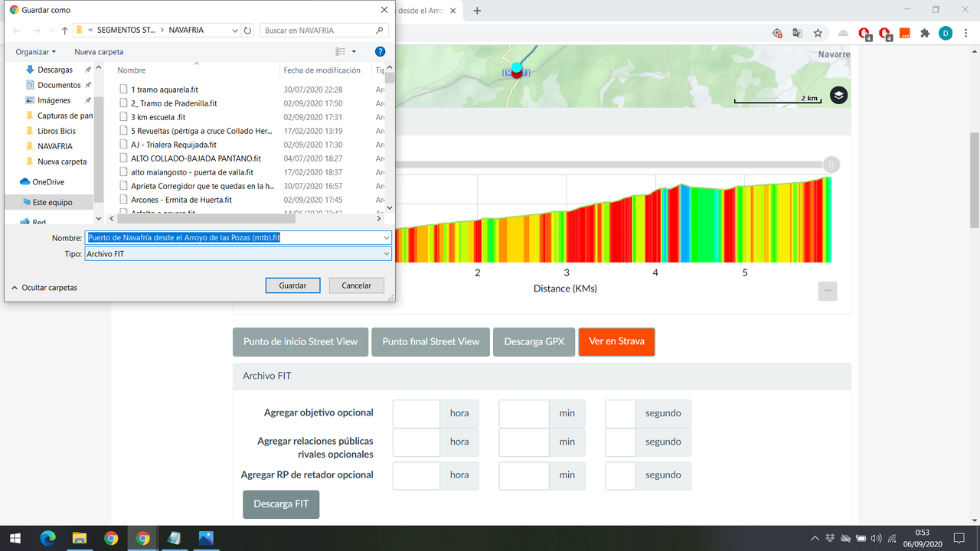The image size is (980, 551).
Task: Click the Descarga FIT button
Action: pyautogui.click(x=281, y=504)
